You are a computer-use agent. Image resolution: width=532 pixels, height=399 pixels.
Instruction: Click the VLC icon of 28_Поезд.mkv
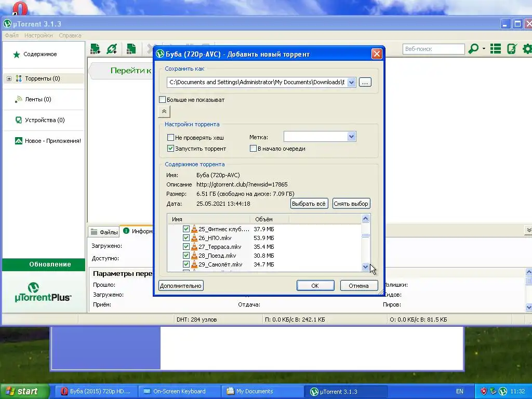pyautogui.click(x=194, y=256)
